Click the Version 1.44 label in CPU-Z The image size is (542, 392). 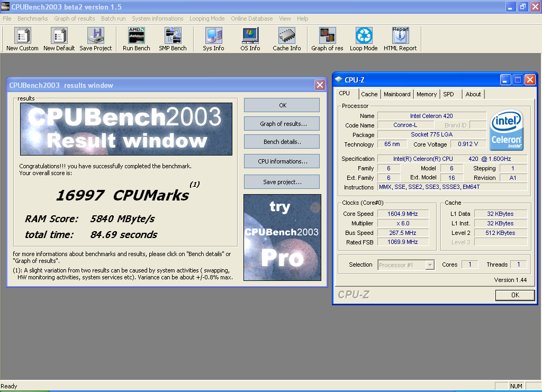[x=510, y=280]
